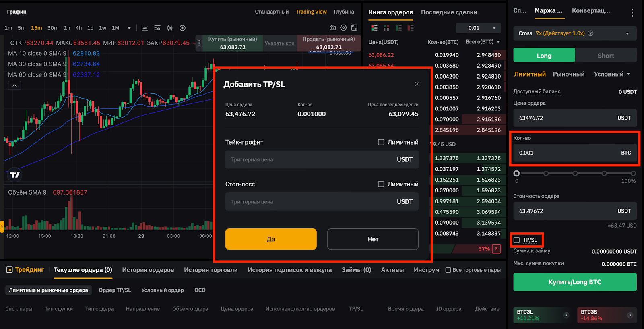Expand chart to fullscreen
The width and height of the screenshot is (644, 329).
354,27
